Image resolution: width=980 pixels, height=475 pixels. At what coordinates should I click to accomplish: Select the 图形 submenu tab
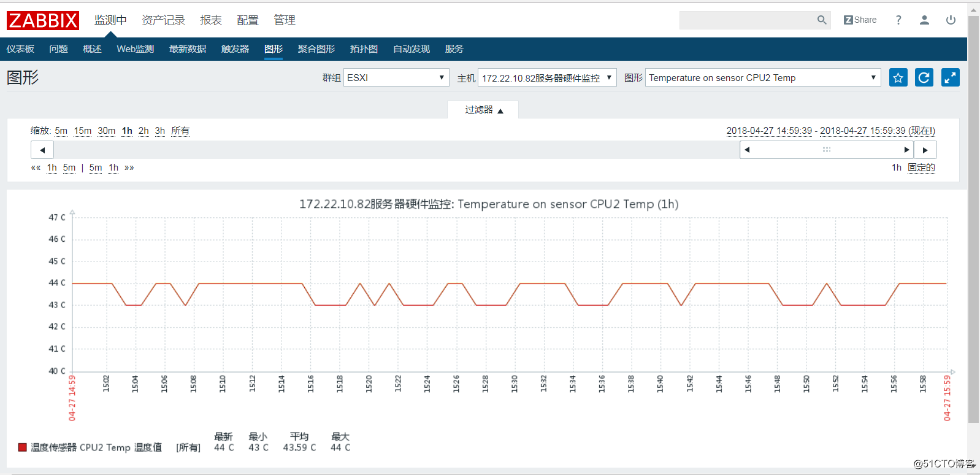tap(274, 49)
